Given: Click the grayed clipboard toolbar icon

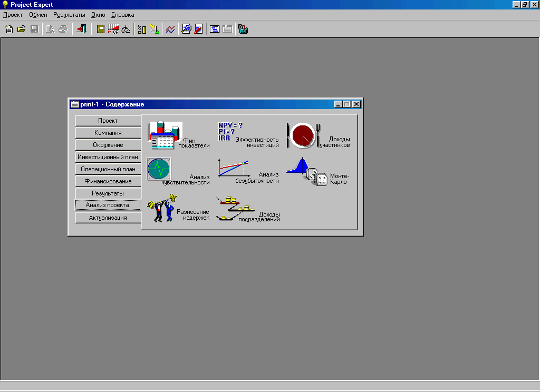Looking at the screenshot, I should [227, 30].
